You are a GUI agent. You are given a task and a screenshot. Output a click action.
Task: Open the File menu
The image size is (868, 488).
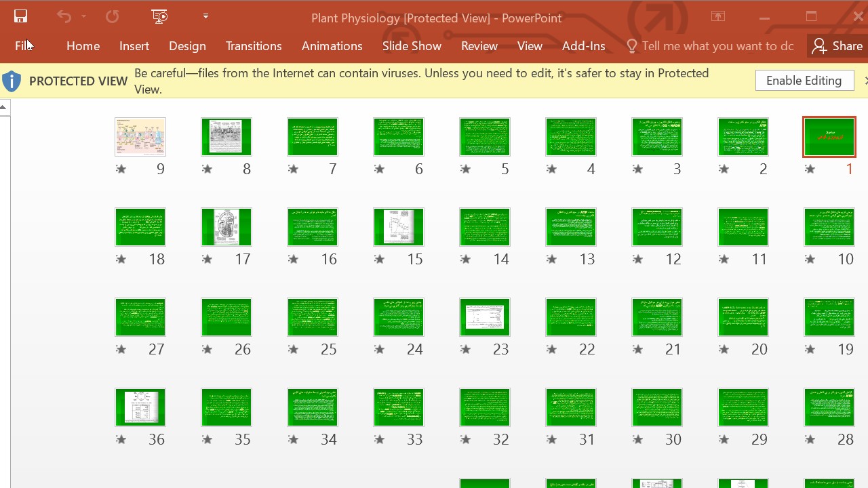pos(24,45)
